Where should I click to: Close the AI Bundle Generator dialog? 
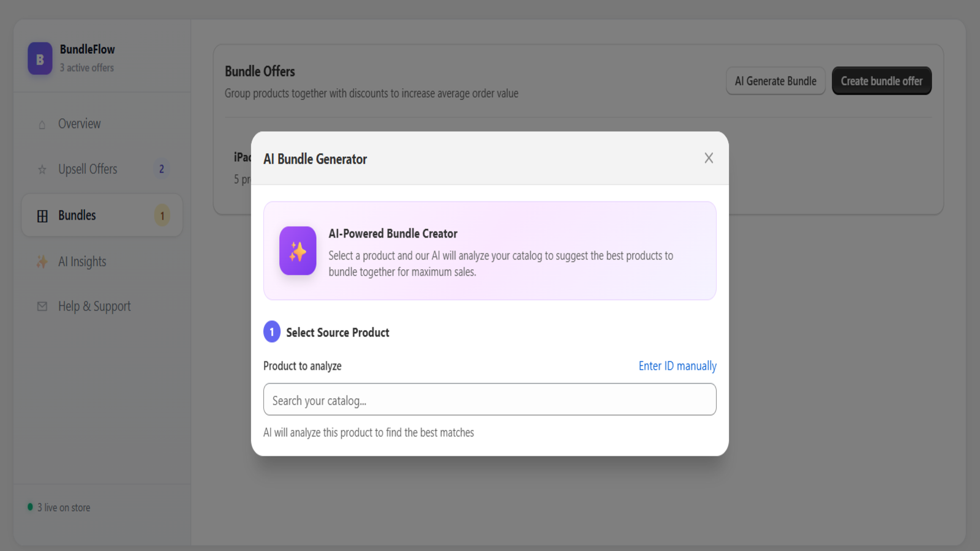(709, 158)
